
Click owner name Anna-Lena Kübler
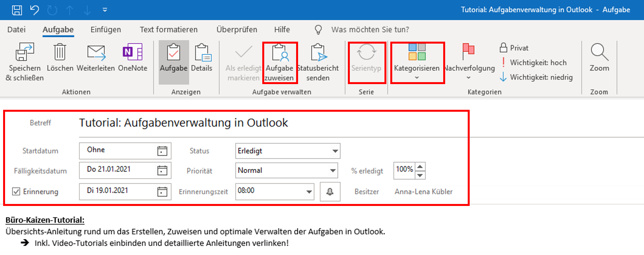[423, 192]
